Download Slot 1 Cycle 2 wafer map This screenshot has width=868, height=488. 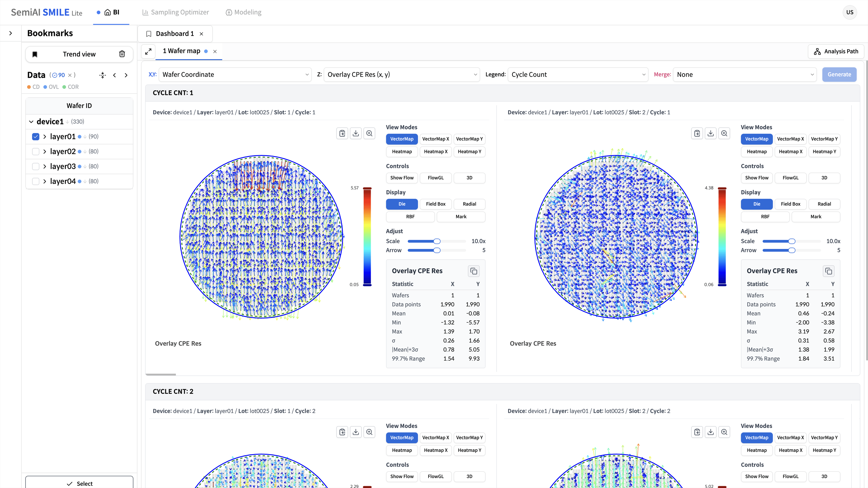pos(356,432)
